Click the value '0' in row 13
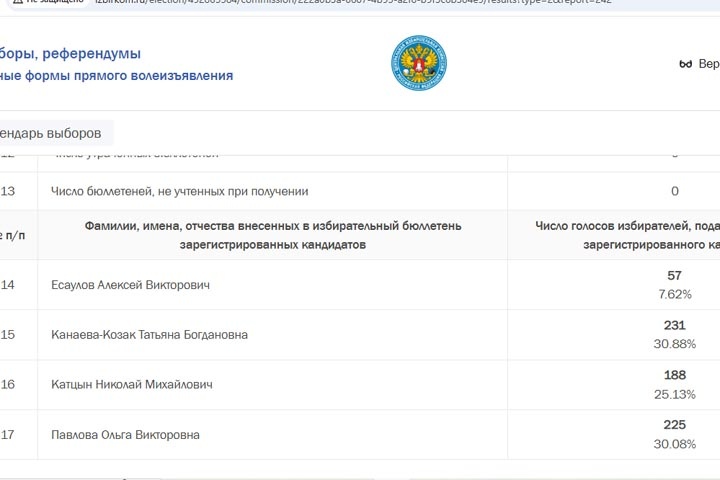Viewport: 720px width, 480px height. pos(675,191)
